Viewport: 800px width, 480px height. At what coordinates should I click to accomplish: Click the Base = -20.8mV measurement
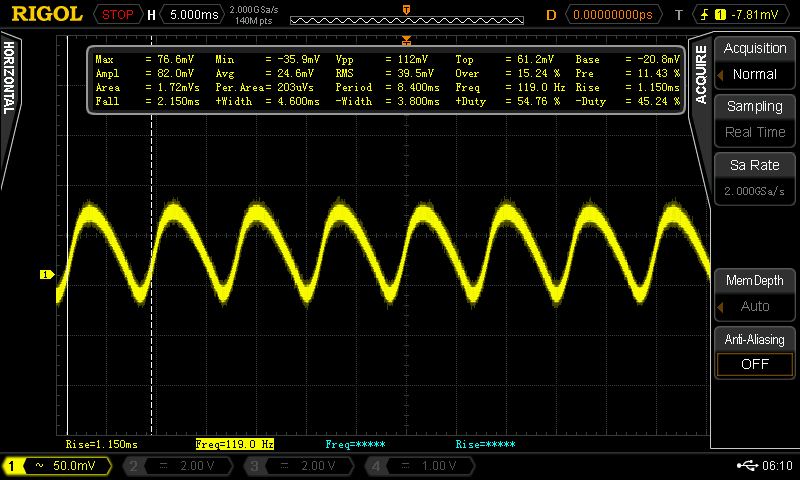tap(628, 59)
